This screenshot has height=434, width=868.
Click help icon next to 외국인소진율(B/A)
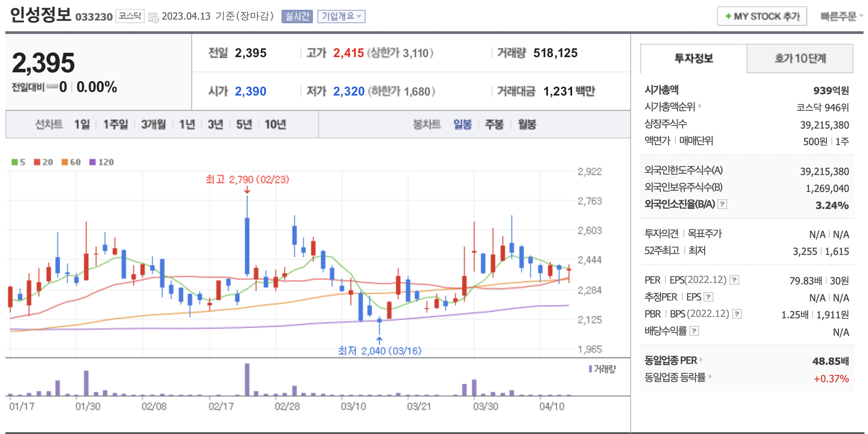click(x=722, y=204)
